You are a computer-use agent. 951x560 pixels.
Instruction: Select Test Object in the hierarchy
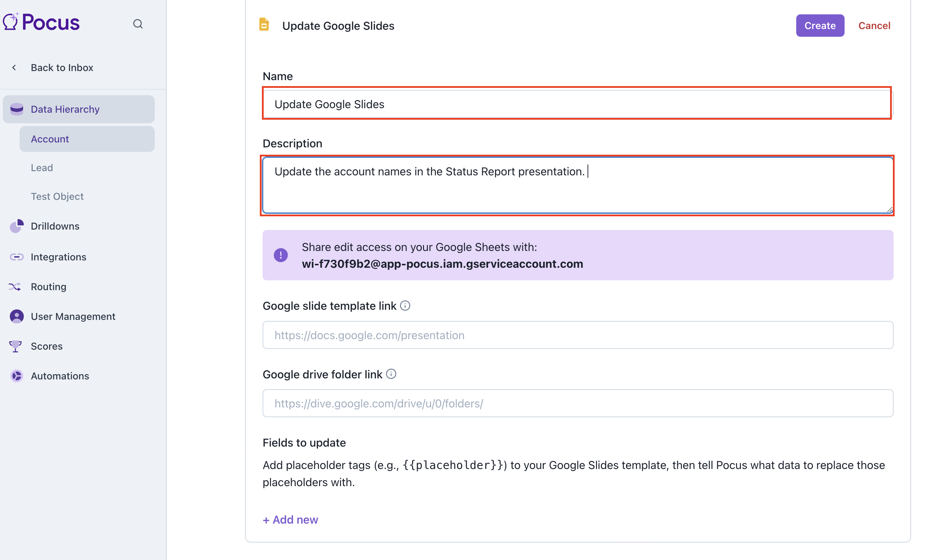[57, 196]
